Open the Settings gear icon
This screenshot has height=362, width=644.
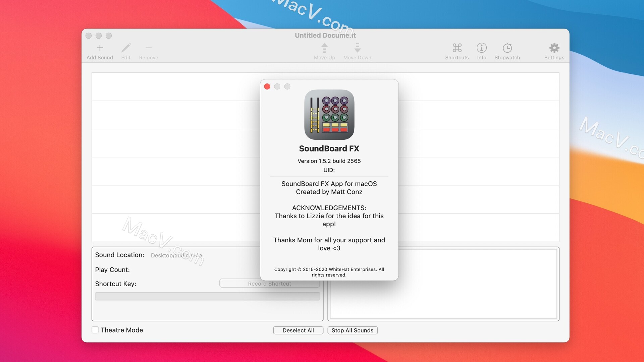coord(554,48)
